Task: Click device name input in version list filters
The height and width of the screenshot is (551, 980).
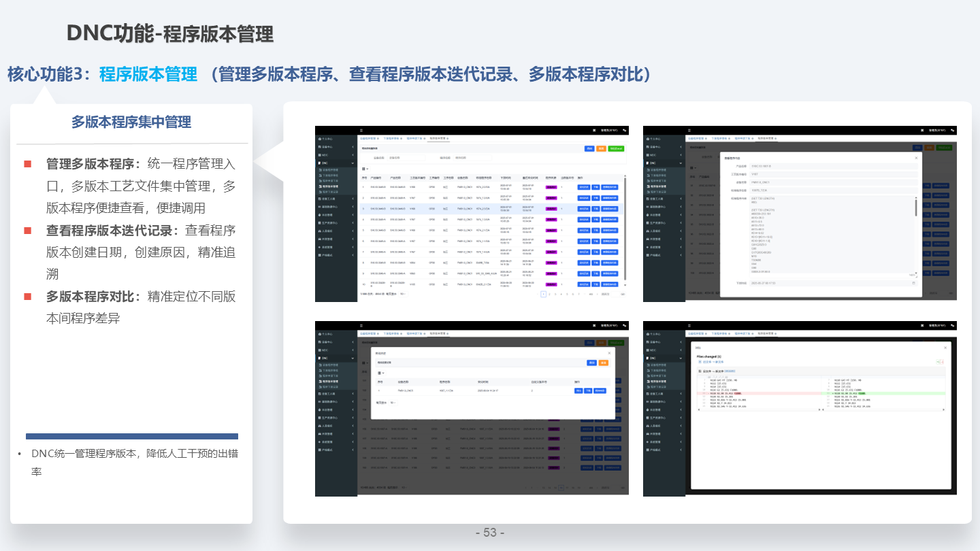Action: pyautogui.click(x=406, y=158)
